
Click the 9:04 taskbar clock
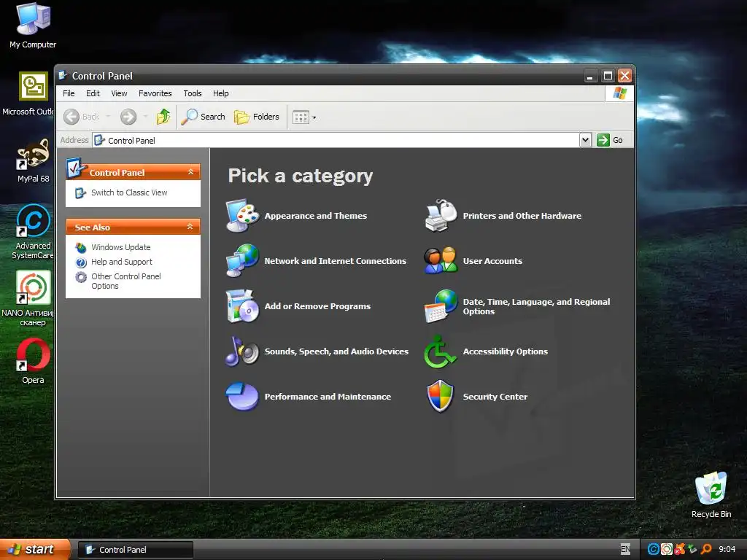pos(727,549)
